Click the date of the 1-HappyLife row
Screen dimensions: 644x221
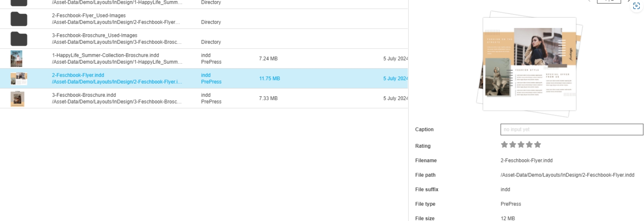[395, 59]
